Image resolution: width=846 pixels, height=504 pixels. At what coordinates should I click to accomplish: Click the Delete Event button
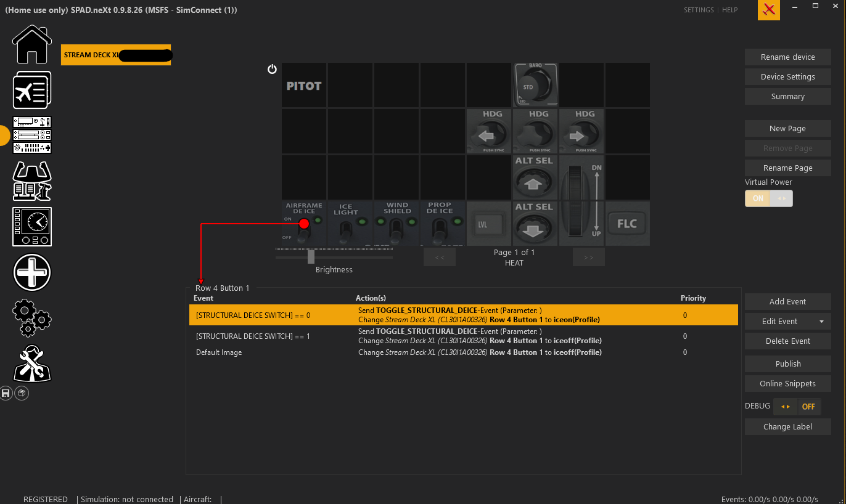point(788,341)
